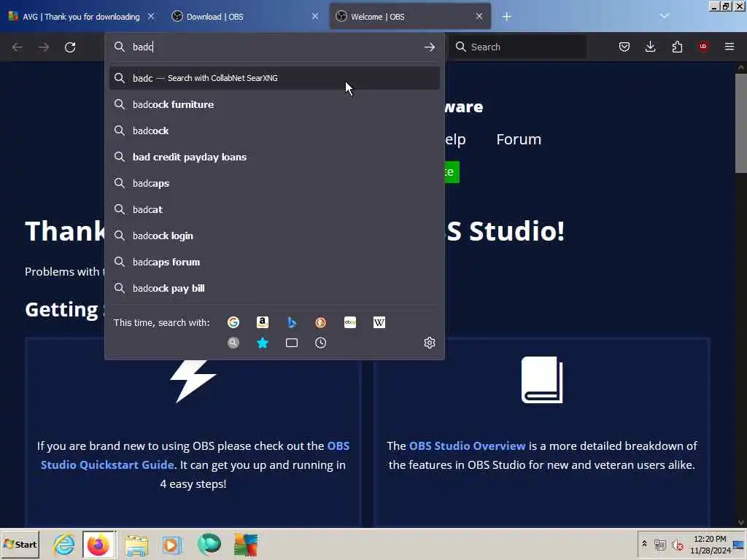Search history with the clock icon
This screenshot has width=747, height=560.
321,343
